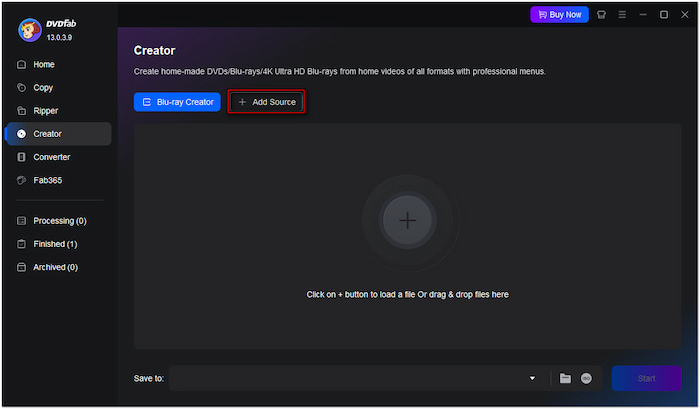Click the "Creator" page heading
This screenshot has width=700, height=409.
(x=154, y=50)
